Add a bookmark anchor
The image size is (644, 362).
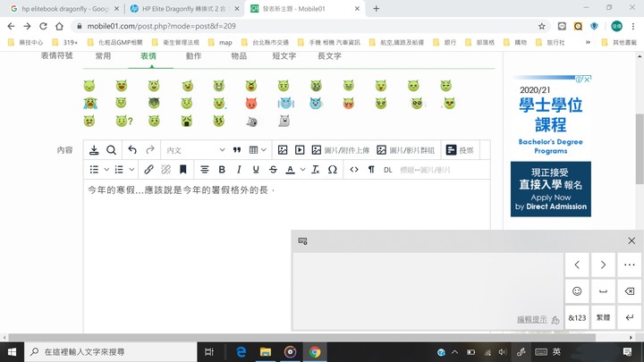click(x=183, y=170)
